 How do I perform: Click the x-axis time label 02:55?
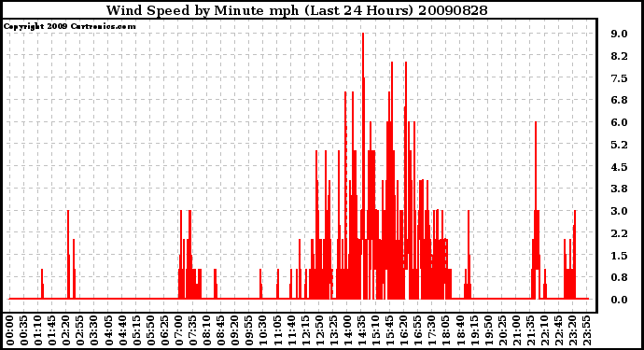coord(80,330)
